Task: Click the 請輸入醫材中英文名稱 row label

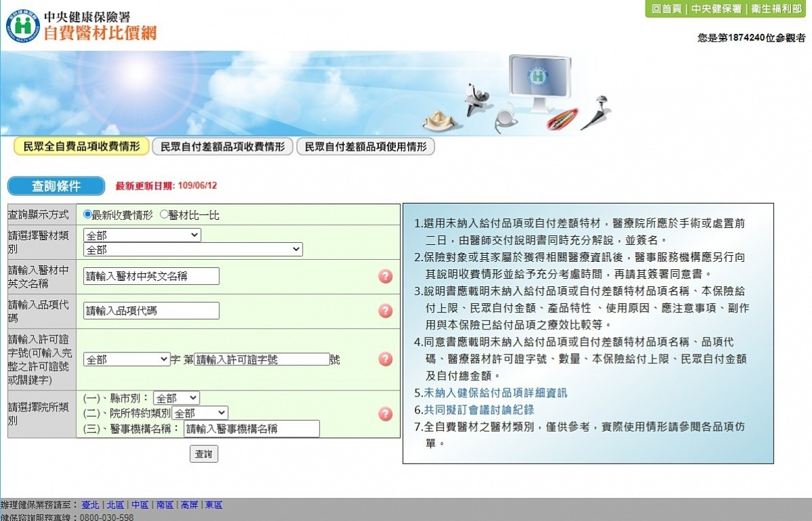Action: 39,277
